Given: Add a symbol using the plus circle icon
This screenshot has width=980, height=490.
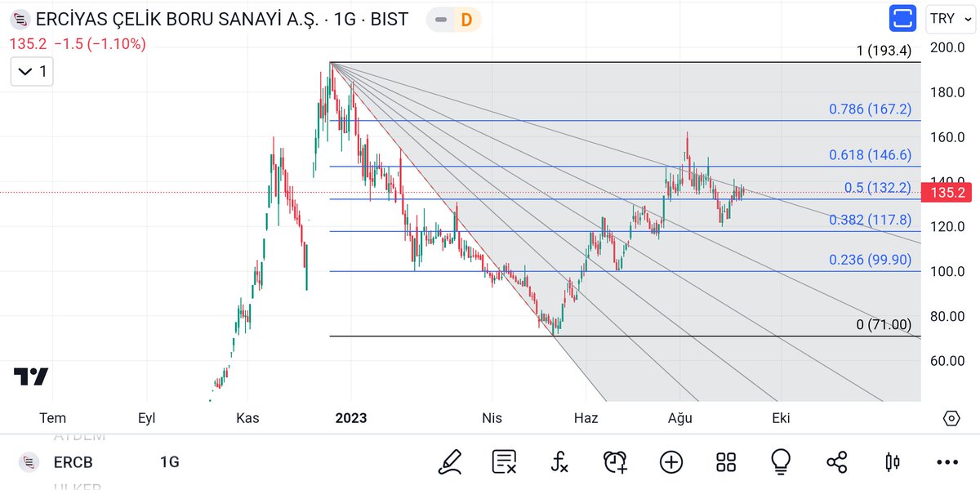Looking at the screenshot, I should pos(671,462).
